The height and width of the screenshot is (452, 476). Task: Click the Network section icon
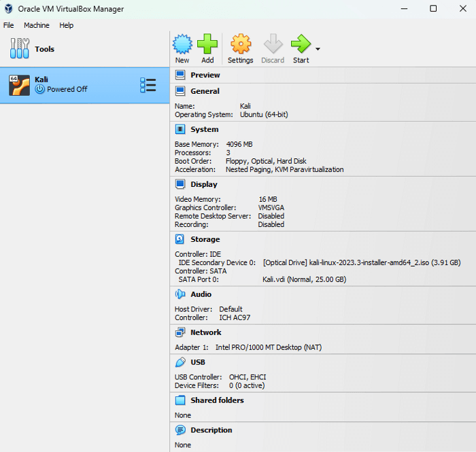pos(180,332)
